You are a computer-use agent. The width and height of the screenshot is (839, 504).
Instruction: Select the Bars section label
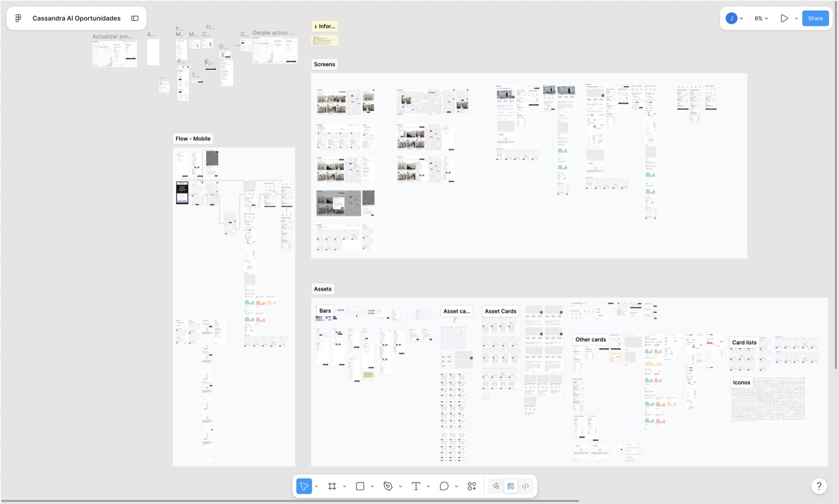(325, 311)
